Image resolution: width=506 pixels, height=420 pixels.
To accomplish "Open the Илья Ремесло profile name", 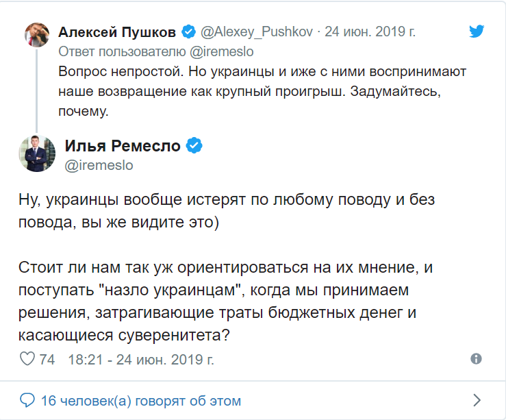I will click(x=123, y=145).
